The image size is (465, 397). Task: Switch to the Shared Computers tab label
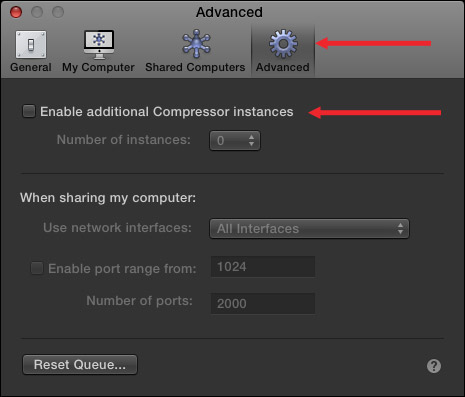pyautogui.click(x=195, y=67)
